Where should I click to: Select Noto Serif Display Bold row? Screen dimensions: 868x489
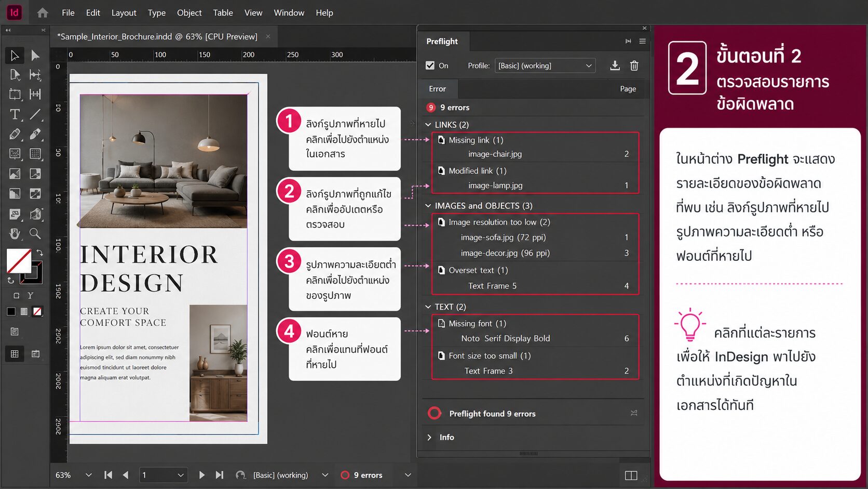click(535, 338)
